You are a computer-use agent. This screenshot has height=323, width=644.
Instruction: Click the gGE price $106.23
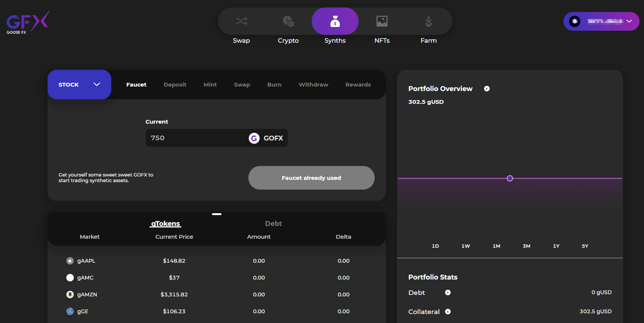click(x=174, y=311)
